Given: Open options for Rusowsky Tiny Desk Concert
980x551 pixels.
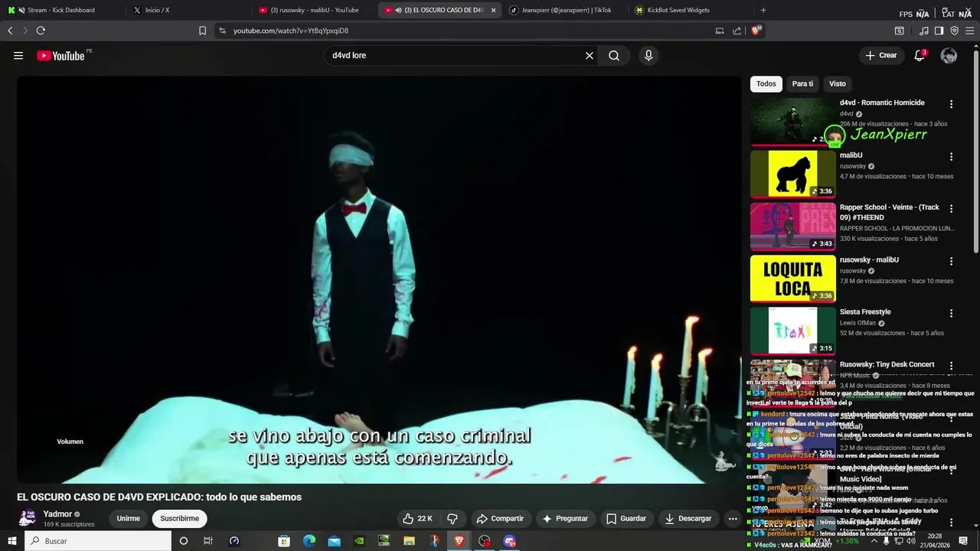Looking at the screenshot, I should 952,366.
